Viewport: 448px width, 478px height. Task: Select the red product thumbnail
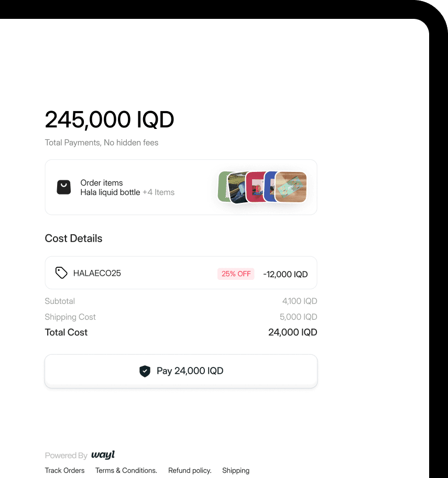[x=255, y=187]
